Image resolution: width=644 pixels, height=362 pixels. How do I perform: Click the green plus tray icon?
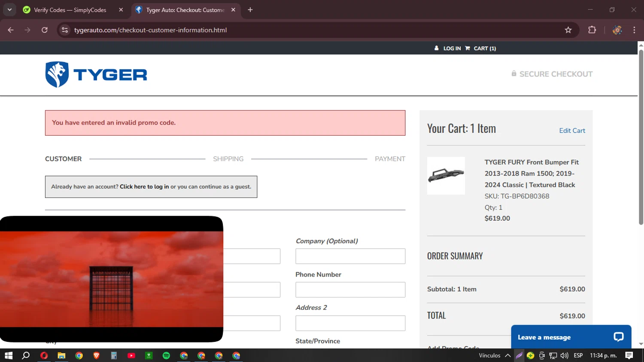[x=531, y=356]
